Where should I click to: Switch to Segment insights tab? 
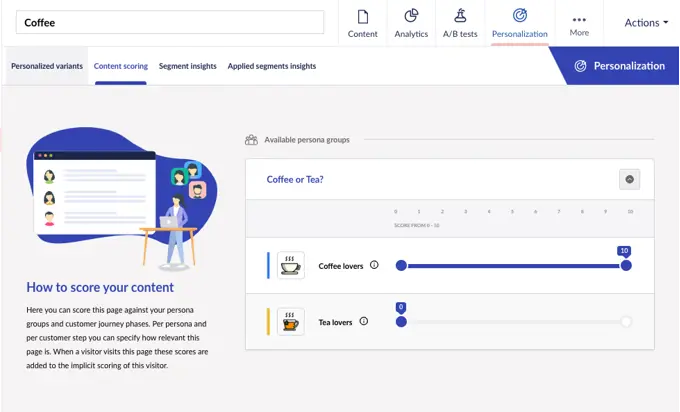point(187,66)
